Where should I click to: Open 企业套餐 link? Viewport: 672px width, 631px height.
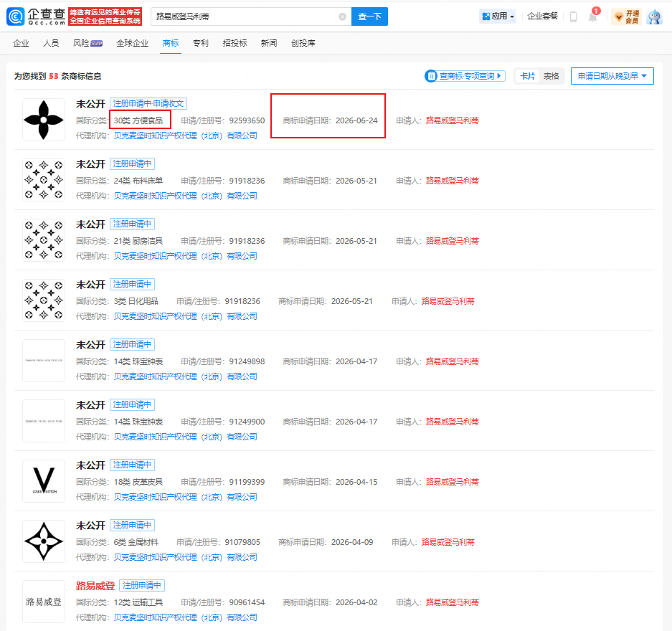pos(543,16)
